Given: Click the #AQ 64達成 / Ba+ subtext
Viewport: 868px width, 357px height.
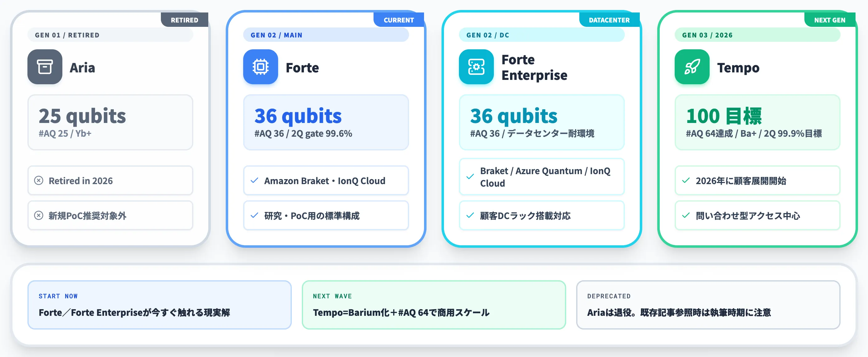Looking at the screenshot, I should 754,134.
